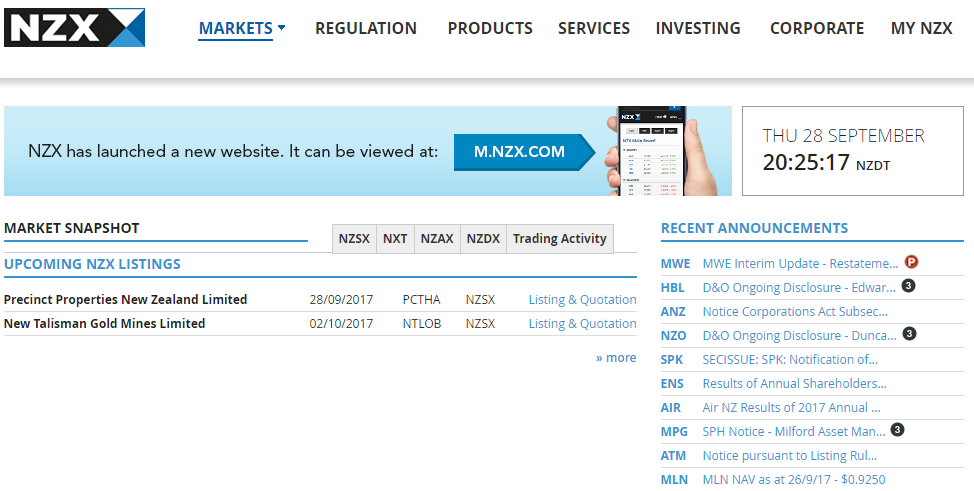Open MWE Interim Update announcement
974x491 pixels.
pos(800,264)
